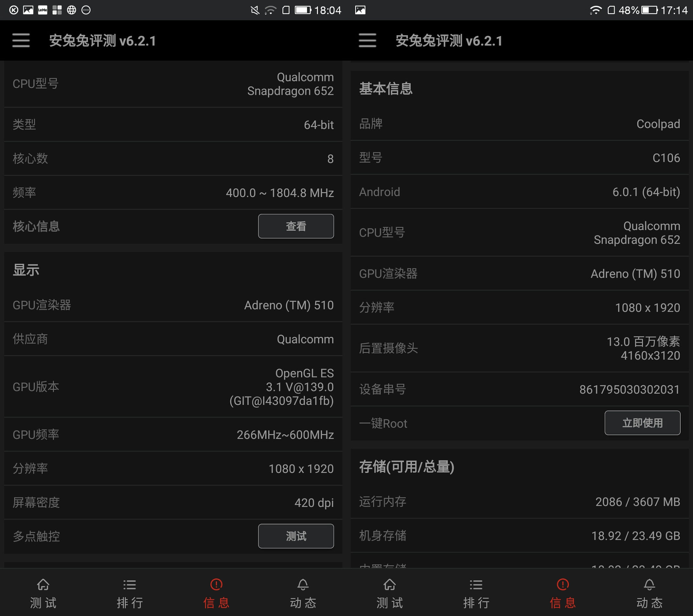Tap the hamburger menu icon right panel

[x=369, y=41]
